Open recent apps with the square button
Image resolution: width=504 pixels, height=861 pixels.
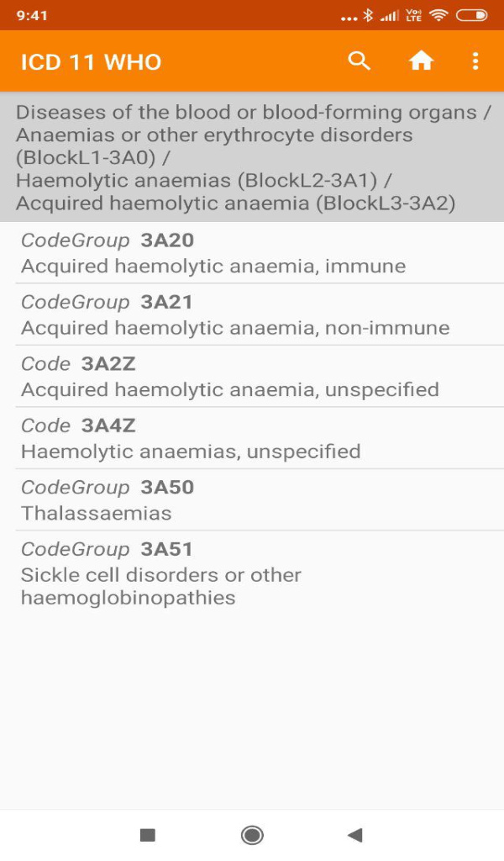147,835
